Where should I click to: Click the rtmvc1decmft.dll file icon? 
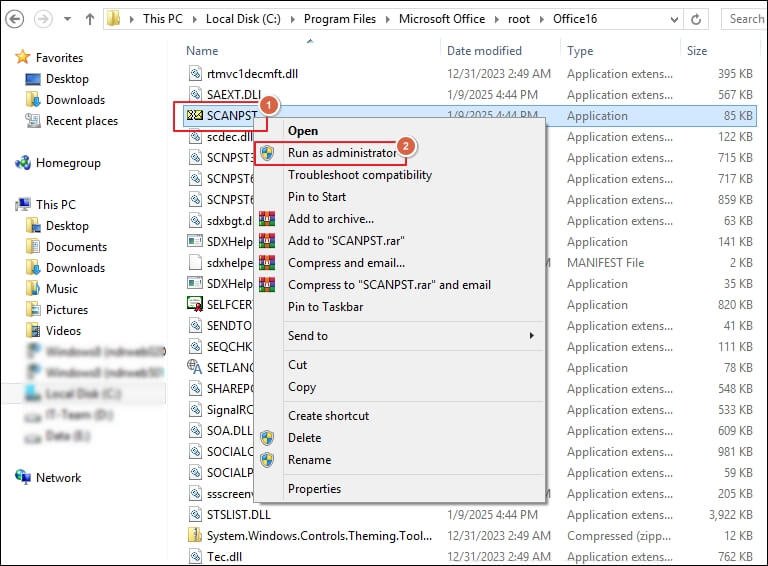(195, 73)
